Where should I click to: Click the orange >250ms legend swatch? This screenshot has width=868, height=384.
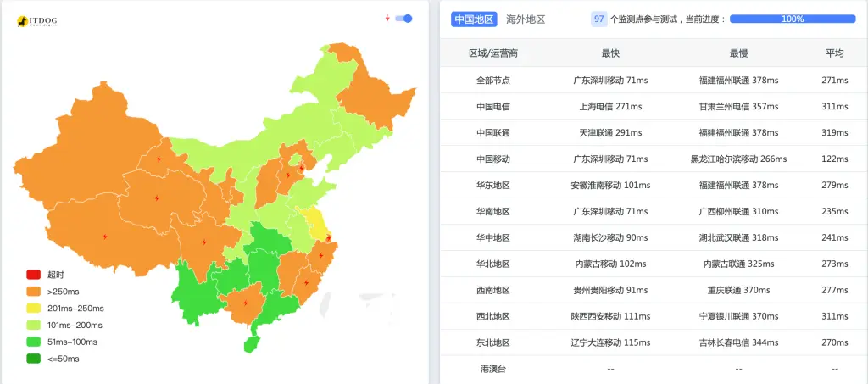pyautogui.click(x=34, y=292)
